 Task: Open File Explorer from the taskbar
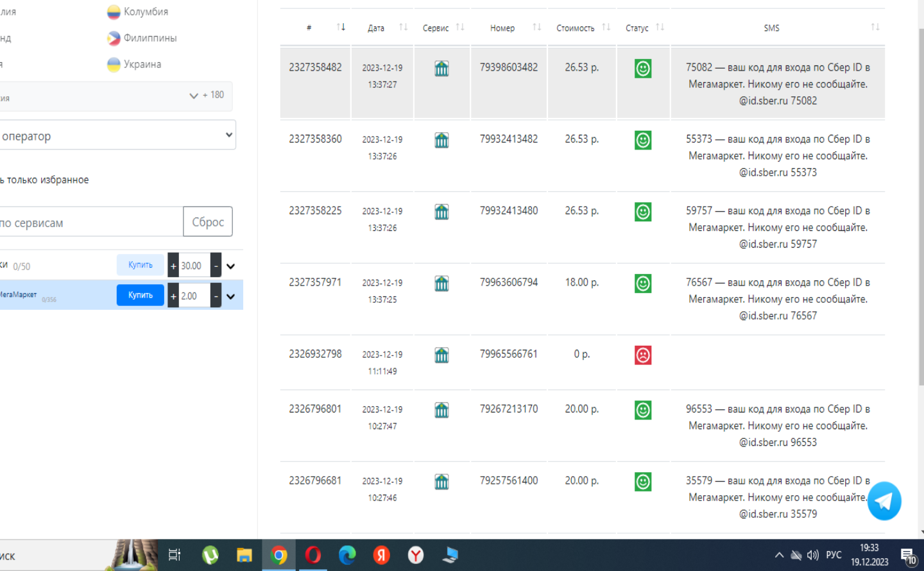[244, 555]
